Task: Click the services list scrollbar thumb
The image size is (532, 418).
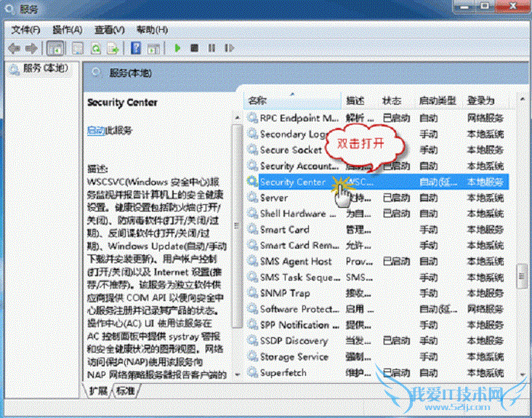Action: [x=522, y=276]
